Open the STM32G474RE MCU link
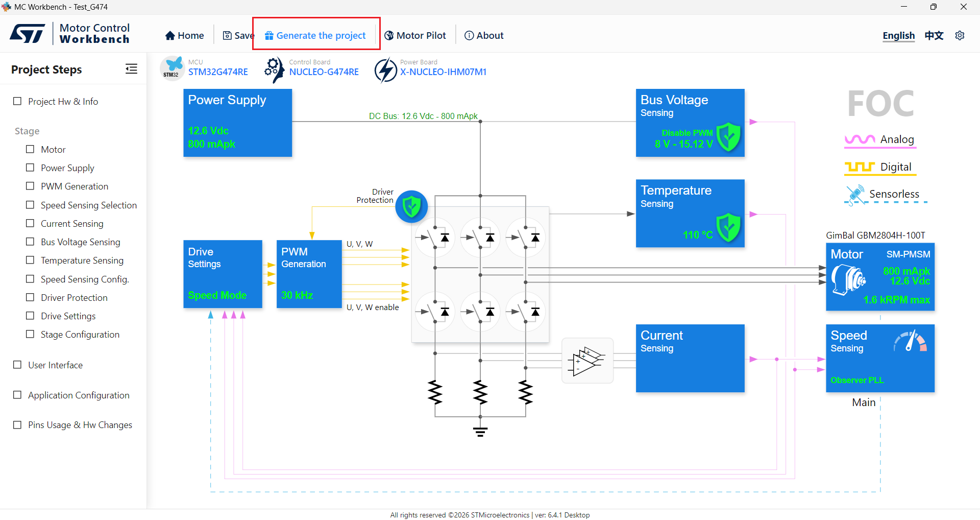The height and width of the screenshot is (520, 980). [x=218, y=72]
